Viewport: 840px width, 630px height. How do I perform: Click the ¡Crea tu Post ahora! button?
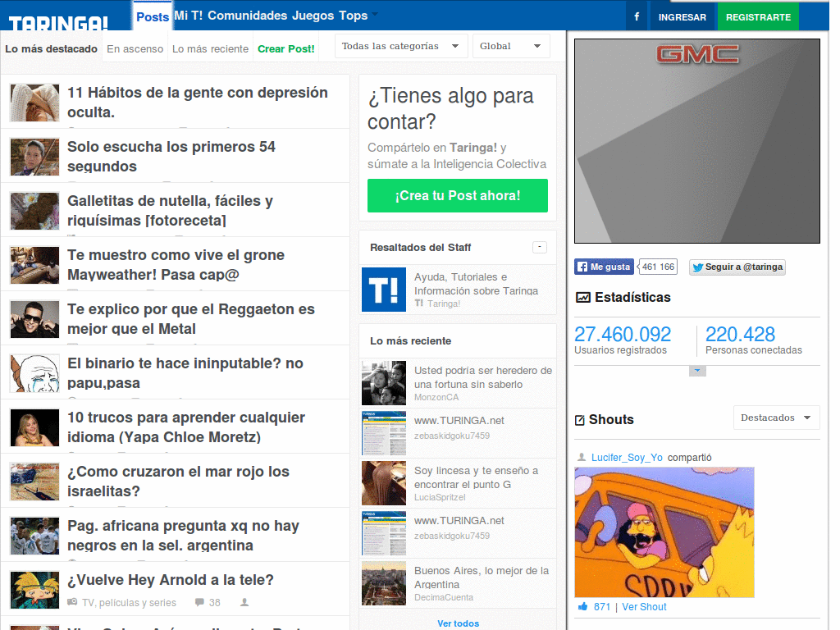coord(457,196)
